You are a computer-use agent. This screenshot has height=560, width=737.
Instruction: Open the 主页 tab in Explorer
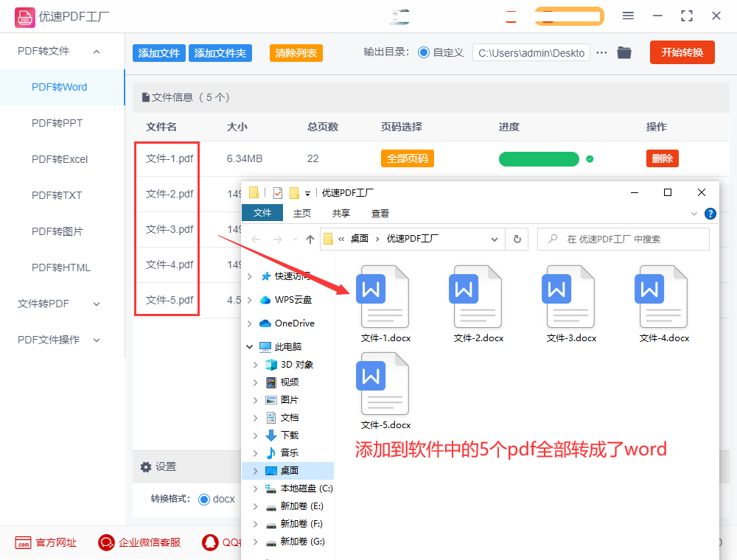(x=302, y=213)
